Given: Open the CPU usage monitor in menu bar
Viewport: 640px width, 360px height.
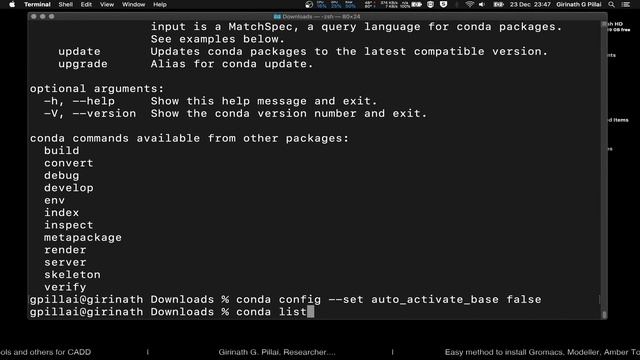Looking at the screenshot, I should pos(322,4).
